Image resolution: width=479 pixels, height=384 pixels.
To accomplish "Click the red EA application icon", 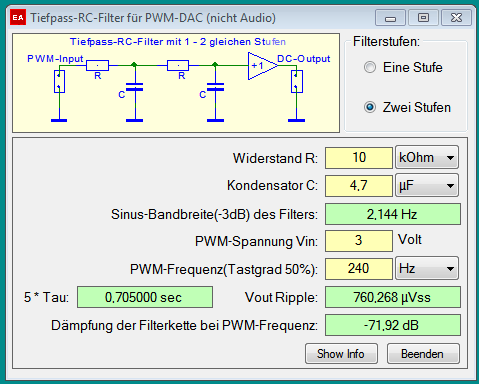I will [18, 17].
